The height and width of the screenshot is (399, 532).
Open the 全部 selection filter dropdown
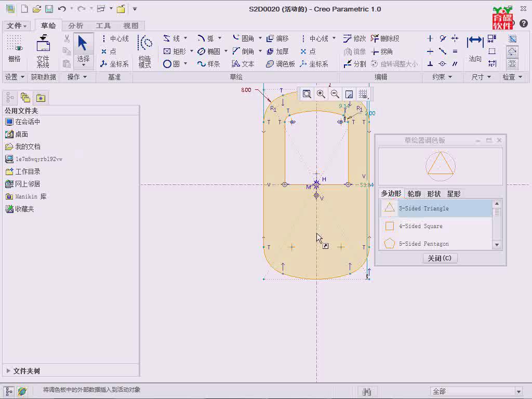(518, 392)
